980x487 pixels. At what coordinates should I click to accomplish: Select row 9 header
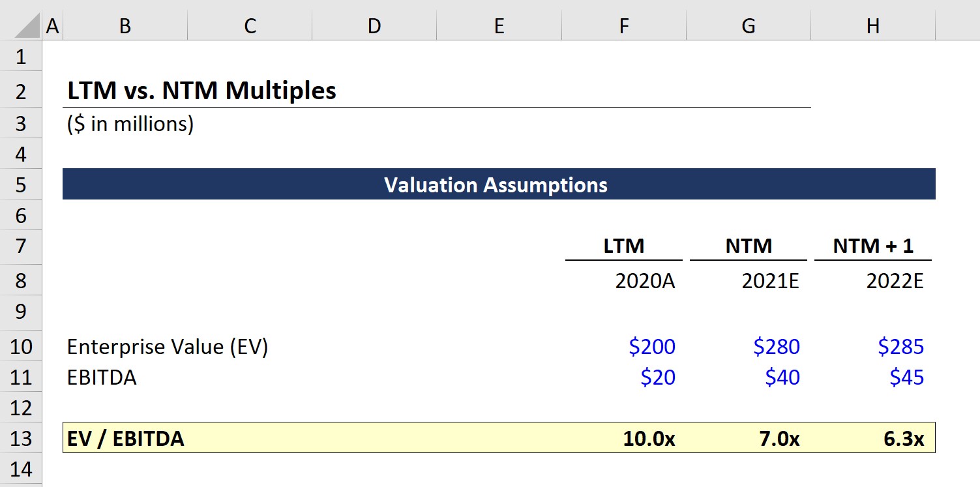pos(21,312)
